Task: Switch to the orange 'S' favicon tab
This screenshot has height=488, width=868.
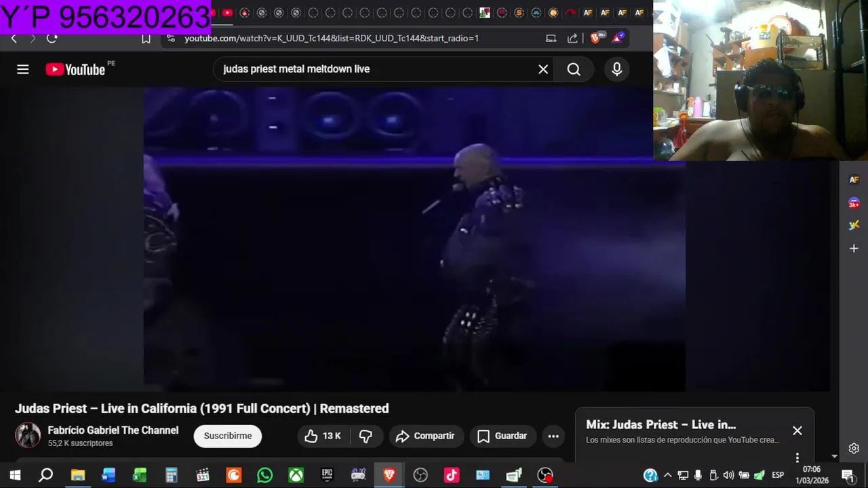Action: [519, 13]
